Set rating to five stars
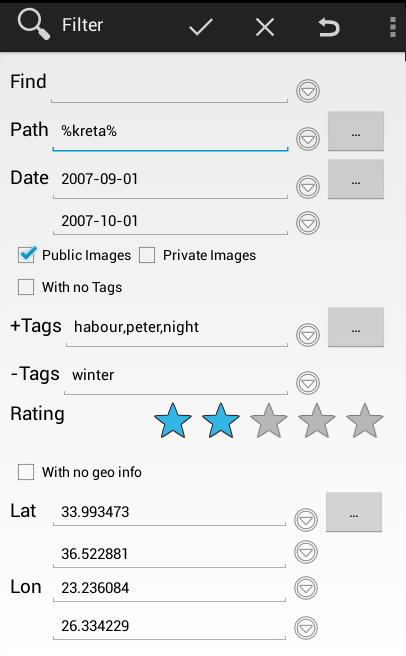Viewport: 406px width, 656px height. [x=365, y=421]
